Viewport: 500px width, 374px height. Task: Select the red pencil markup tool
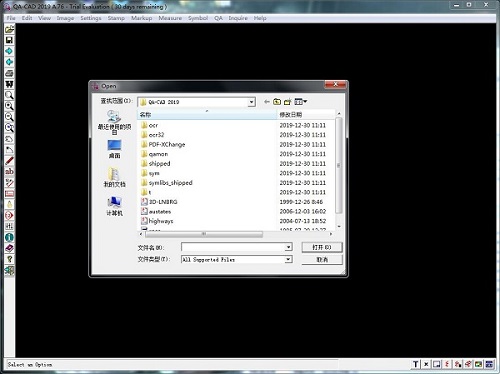click(x=9, y=161)
